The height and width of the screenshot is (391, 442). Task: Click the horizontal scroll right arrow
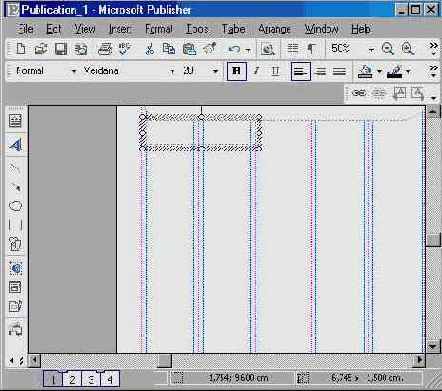click(420, 360)
